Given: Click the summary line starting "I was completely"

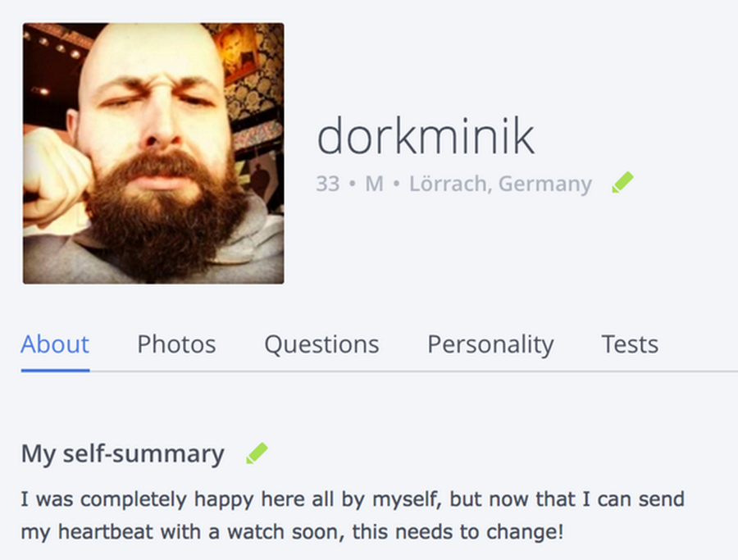Looking at the screenshot, I should tap(353, 499).
